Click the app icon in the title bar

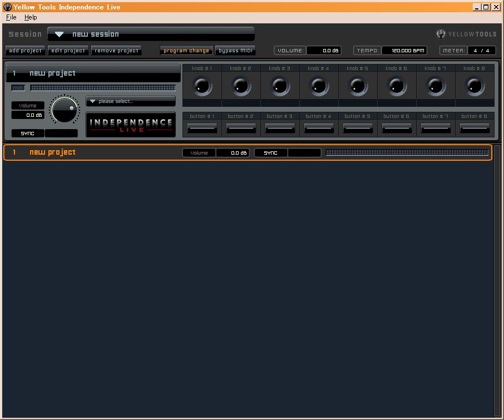pos(7,7)
